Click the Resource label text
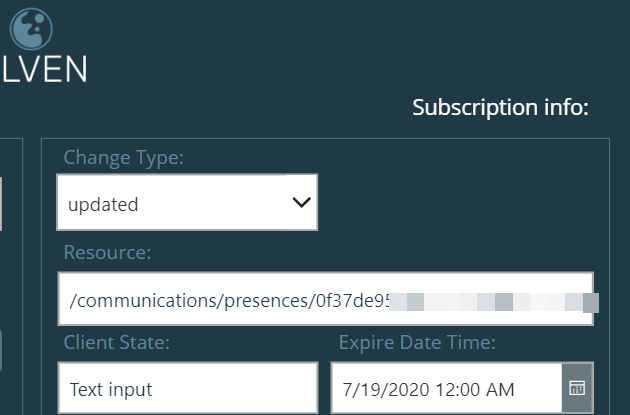 107,252
